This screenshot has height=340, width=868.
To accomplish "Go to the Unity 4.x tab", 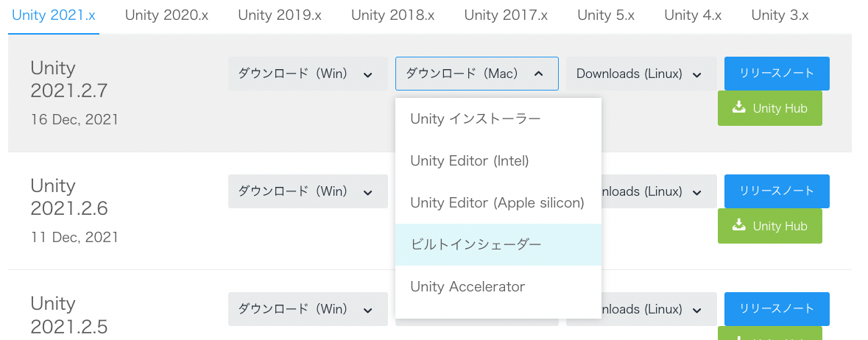I will click(693, 15).
